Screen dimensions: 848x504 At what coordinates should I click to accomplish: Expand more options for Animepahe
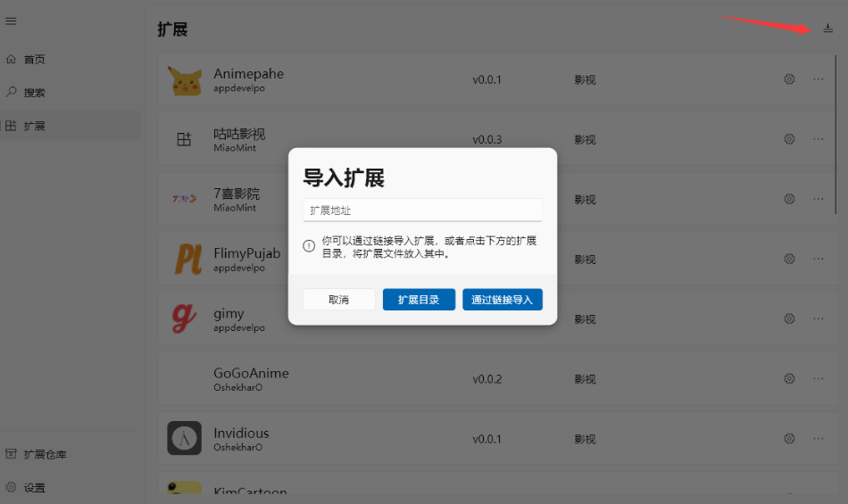coord(819,79)
